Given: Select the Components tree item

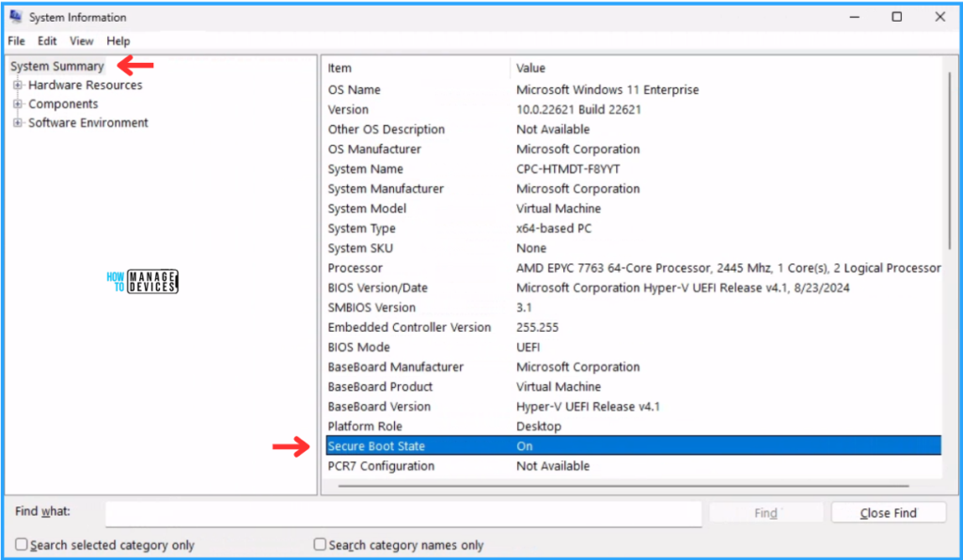Looking at the screenshot, I should 63,104.
